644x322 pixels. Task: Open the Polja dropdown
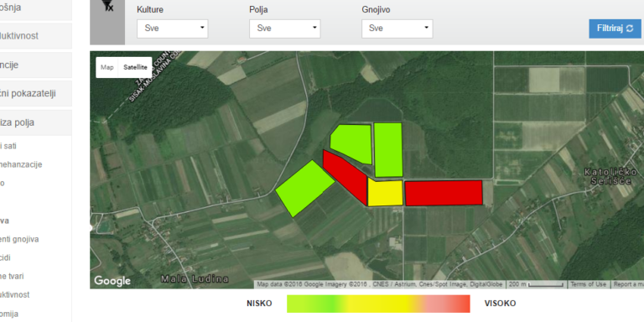(284, 29)
